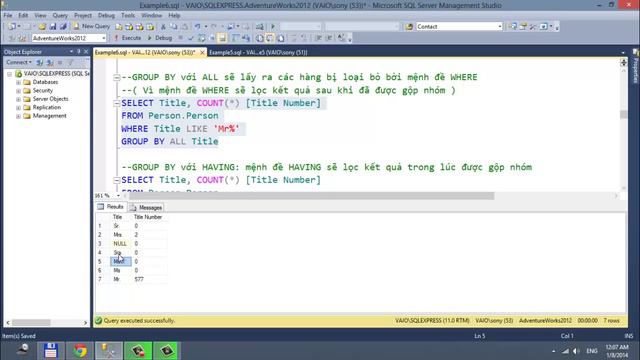Image resolution: width=640 pixels, height=360 pixels.
Task: Collapse the VAIO\SQLEXPRESS server node
Action: pos(9,74)
